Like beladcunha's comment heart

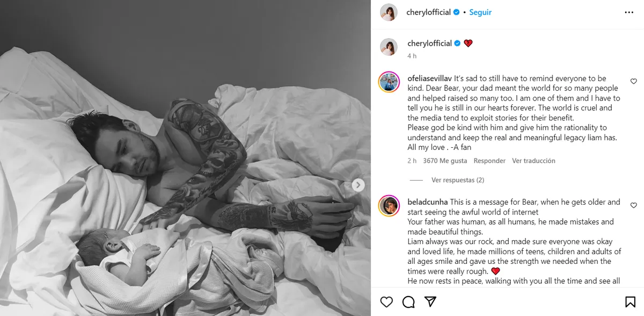click(633, 205)
